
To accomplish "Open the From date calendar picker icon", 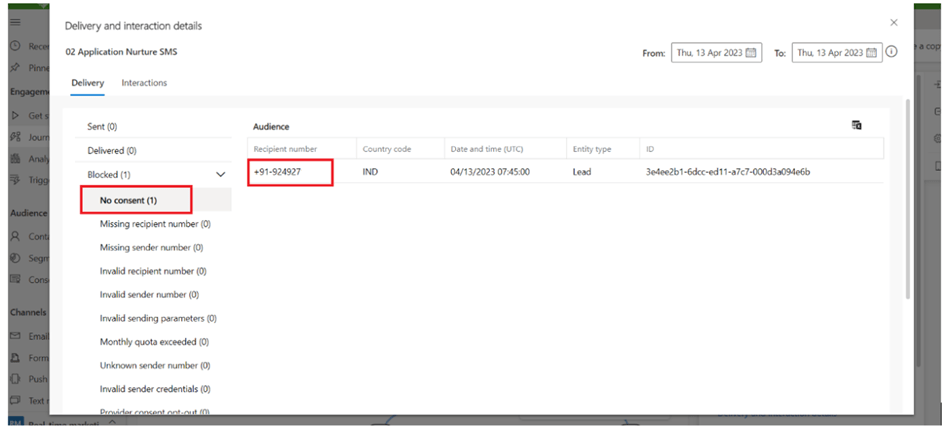I will tap(752, 53).
